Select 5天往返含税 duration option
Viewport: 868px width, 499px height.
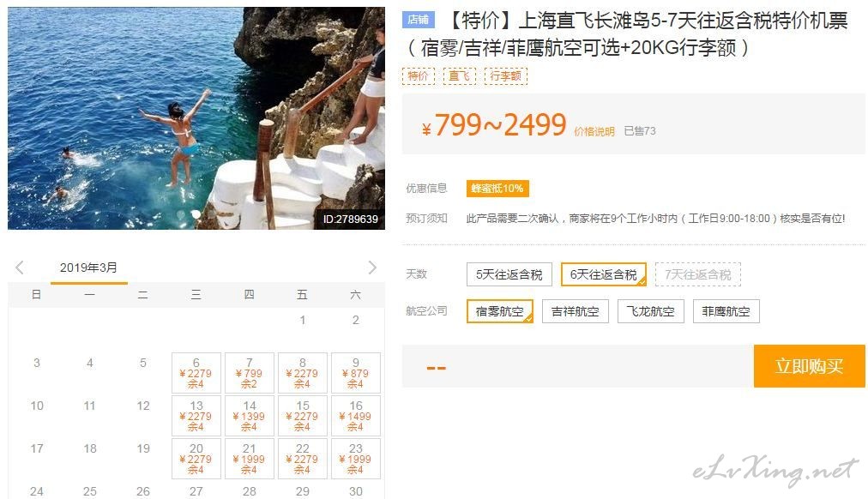[509, 274]
